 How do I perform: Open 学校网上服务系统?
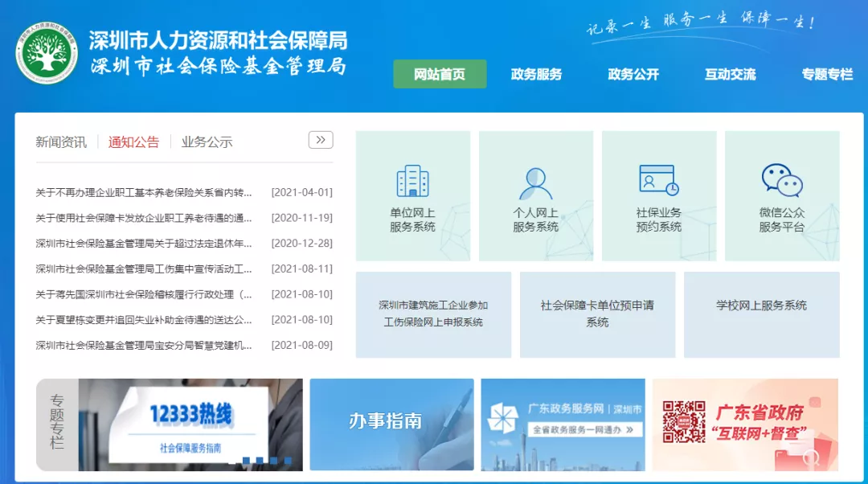click(762, 314)
